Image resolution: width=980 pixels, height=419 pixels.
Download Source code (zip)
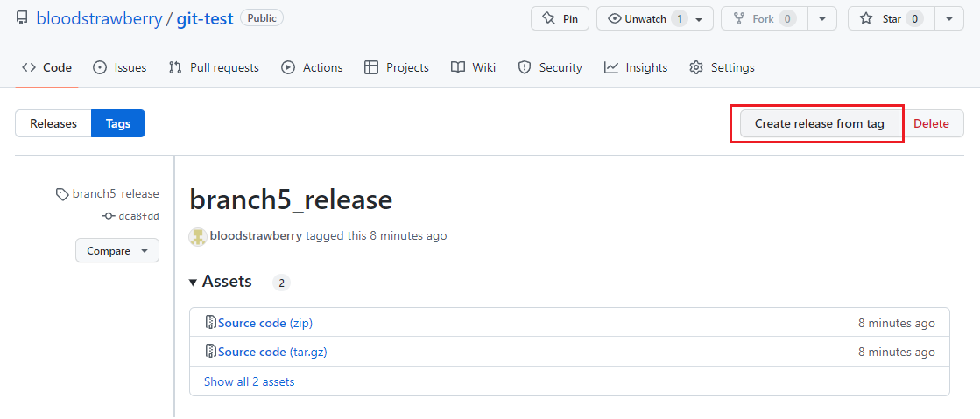coord(265,323)
